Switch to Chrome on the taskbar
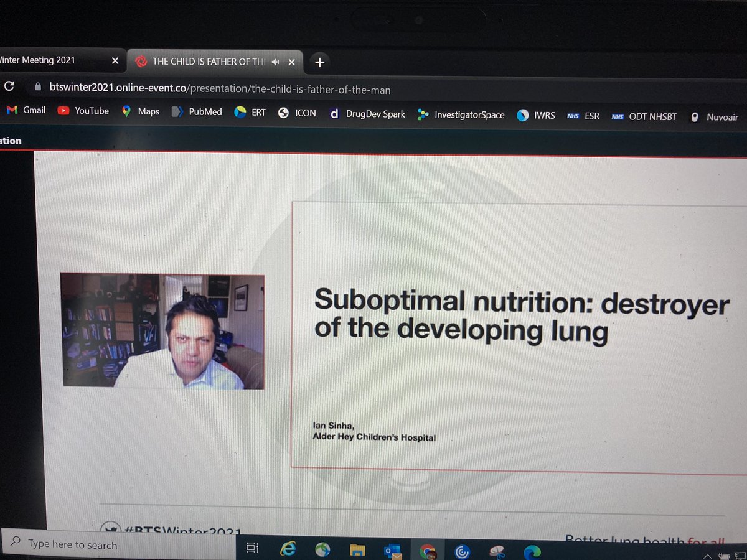Image resolution: width=747 pixels, height=560 pixels. [x=428, y=551]
